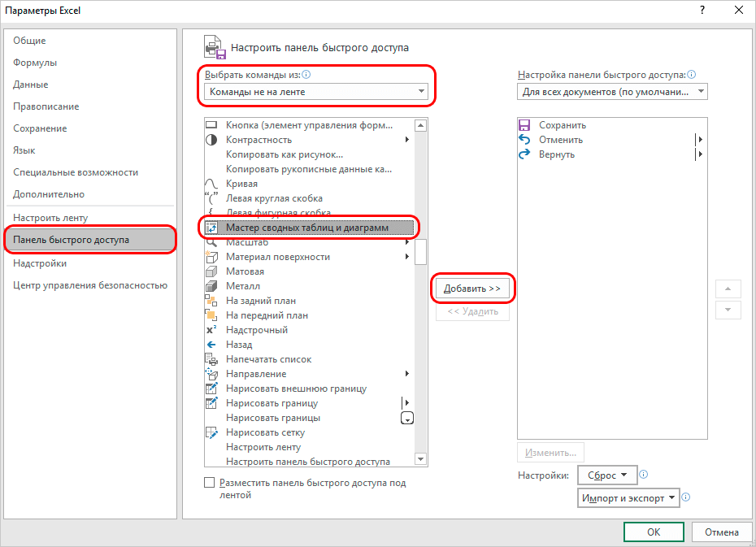Screen dimensions: 756x547
Task: Click the Масштаб magnifier icon
Action: click(211, 242)
